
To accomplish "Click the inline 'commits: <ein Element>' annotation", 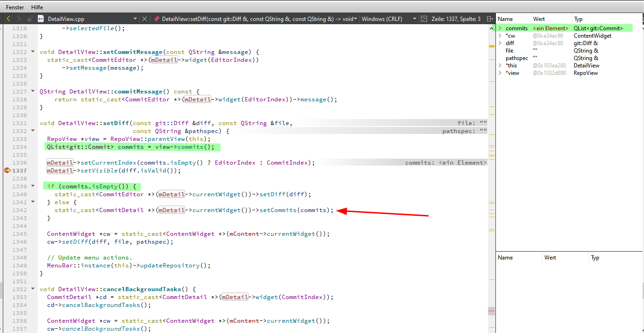I will point(446,163).
